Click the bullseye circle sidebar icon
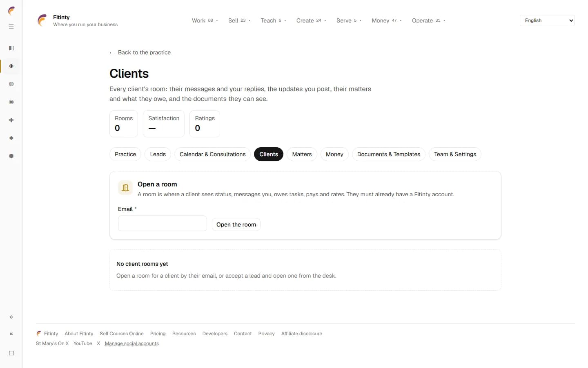Viewport: 588px width, 368px height. click(x=11, y=102)
